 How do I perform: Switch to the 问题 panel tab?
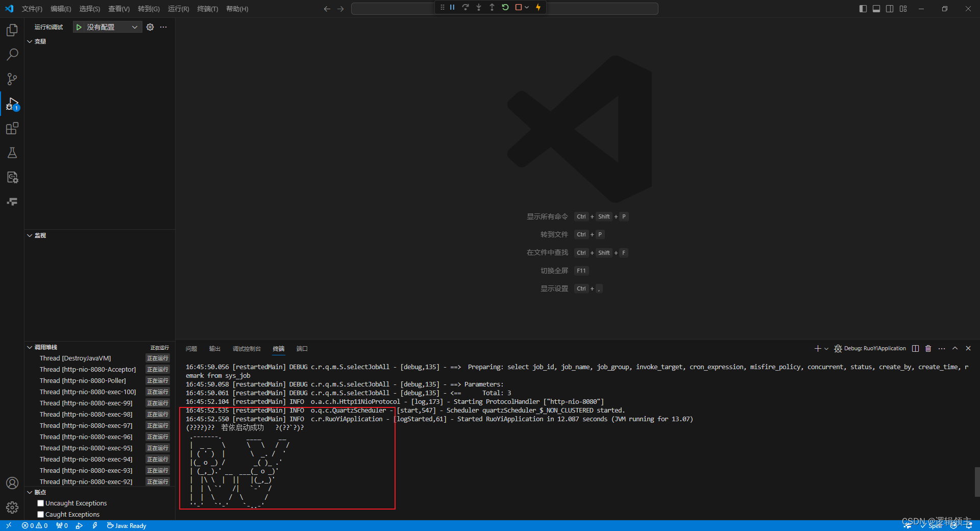[191, 349]
